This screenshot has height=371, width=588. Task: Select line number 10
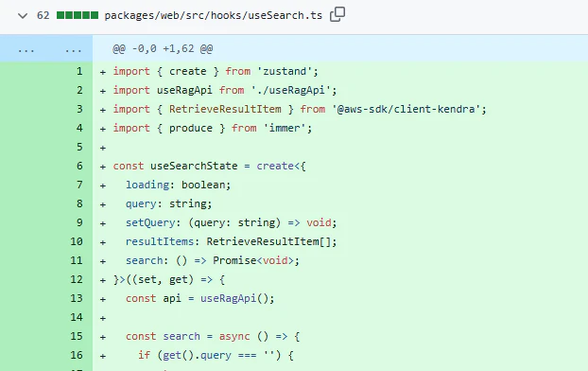point(77,241)
